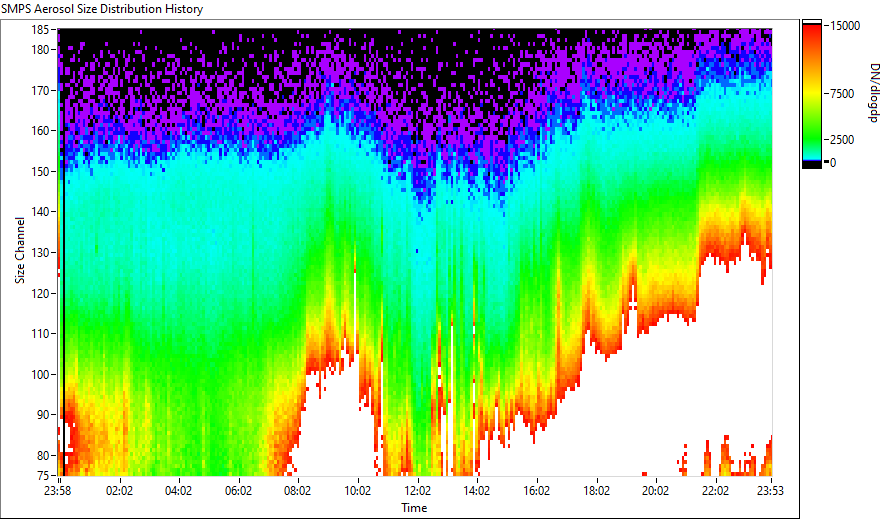Click the 185 size channel label

click(42, 30)
